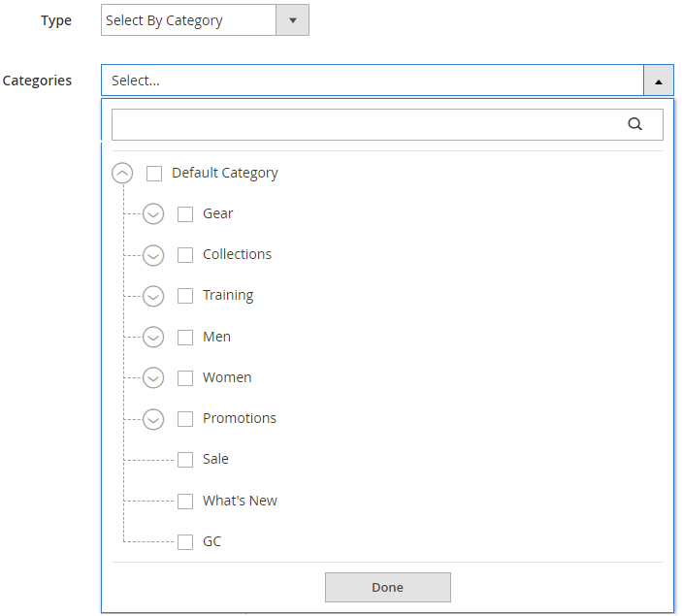Expand the Collections category node

[153, 255]
